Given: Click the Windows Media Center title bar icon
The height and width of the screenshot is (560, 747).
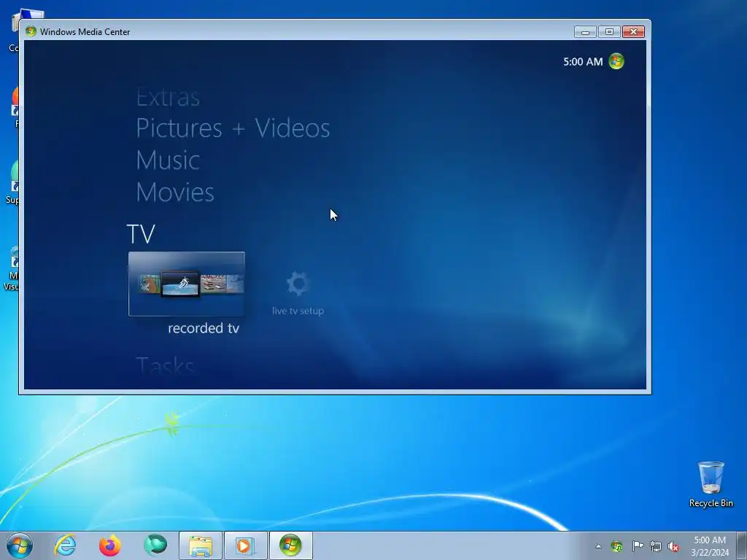Looking at the screenshot, I should (31, 31).
